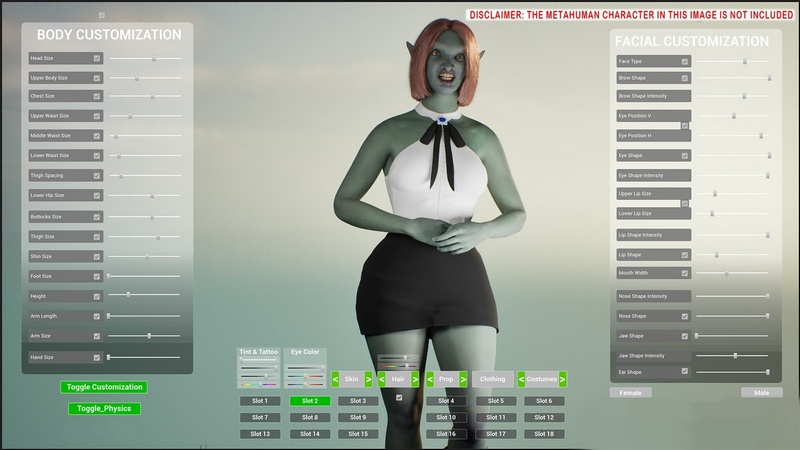800x450 pixels.
Task: Select the Male character option
Action: 761,393
